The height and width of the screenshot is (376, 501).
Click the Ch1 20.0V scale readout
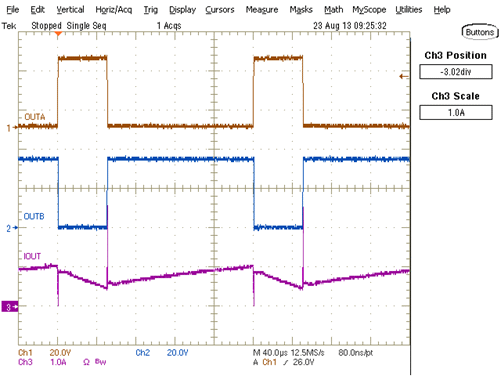45,353
